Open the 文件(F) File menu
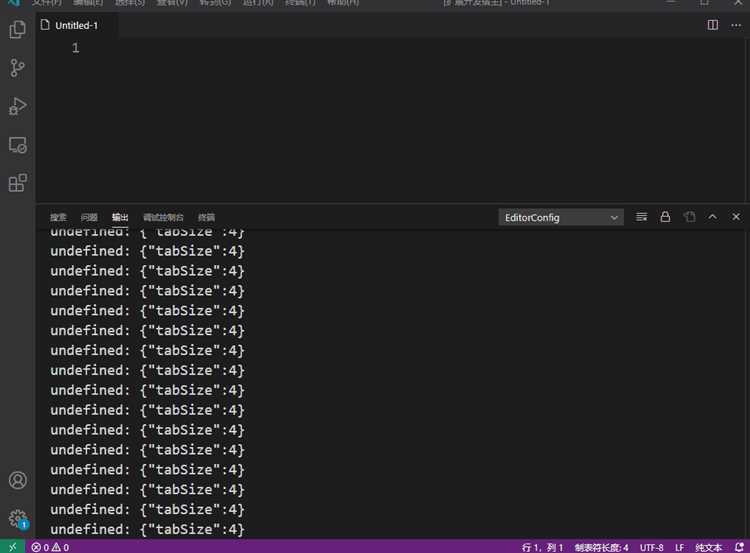 pyautogui.click(x=47, y=3)
